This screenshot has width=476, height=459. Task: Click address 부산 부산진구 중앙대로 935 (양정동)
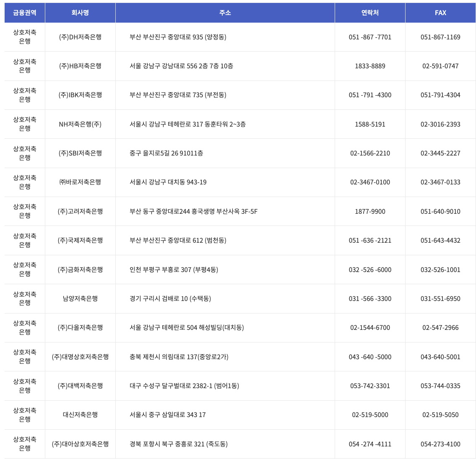pos(178,37)
